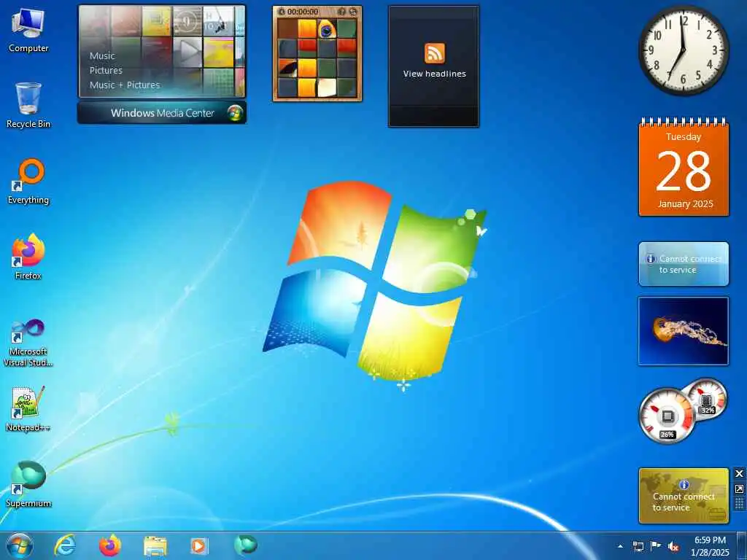
Task: Click the muted speaker volume icon
Action: (673, 546)
